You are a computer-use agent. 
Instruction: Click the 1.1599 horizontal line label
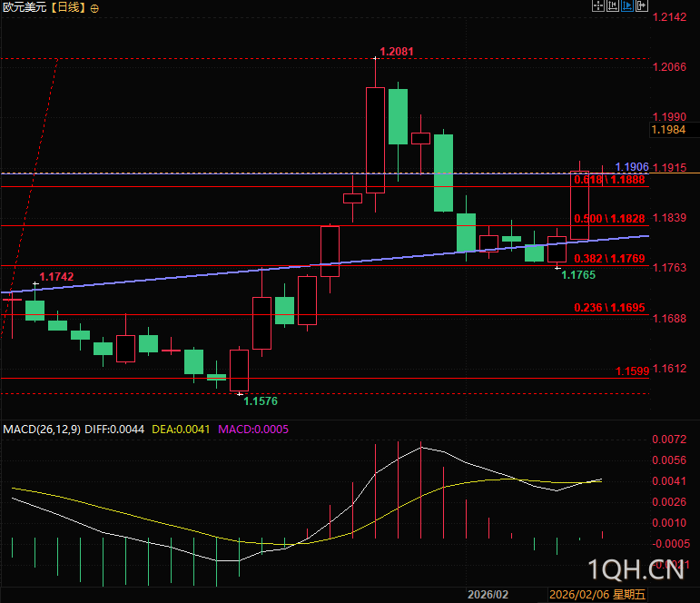632,371
